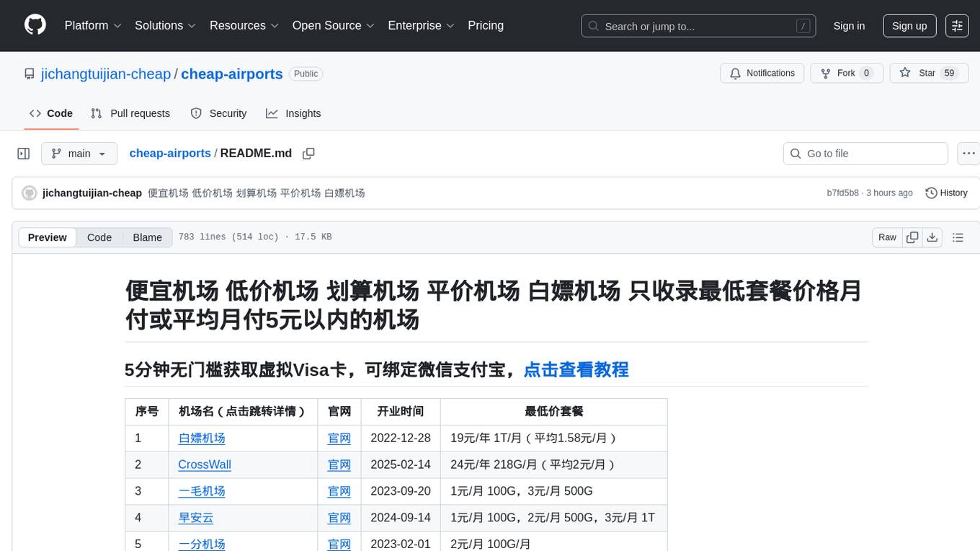Screen dimensions: 980x551
Task: Open the CrossWall details link
Action: (205, 464)
